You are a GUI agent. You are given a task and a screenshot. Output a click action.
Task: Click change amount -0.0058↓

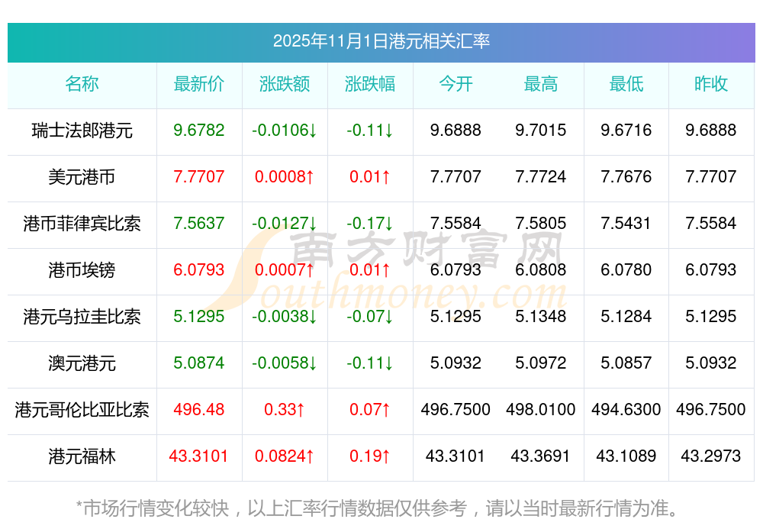[284, 363]
